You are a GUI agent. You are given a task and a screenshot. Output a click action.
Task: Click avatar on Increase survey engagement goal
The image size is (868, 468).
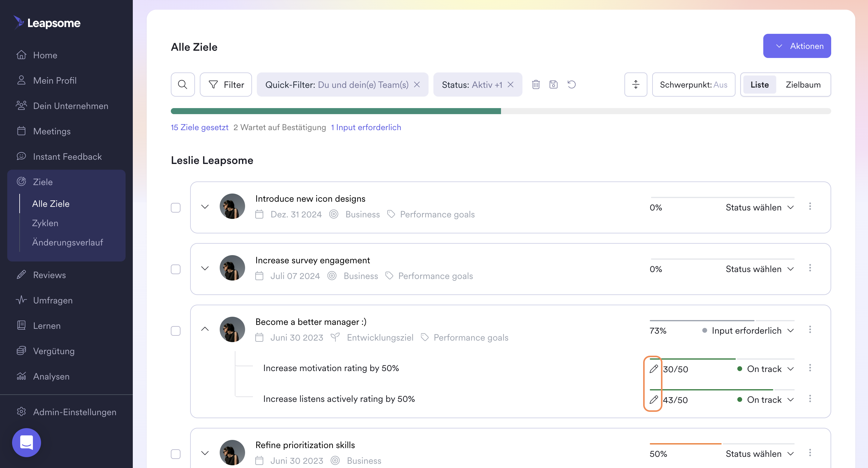point(232,268)
